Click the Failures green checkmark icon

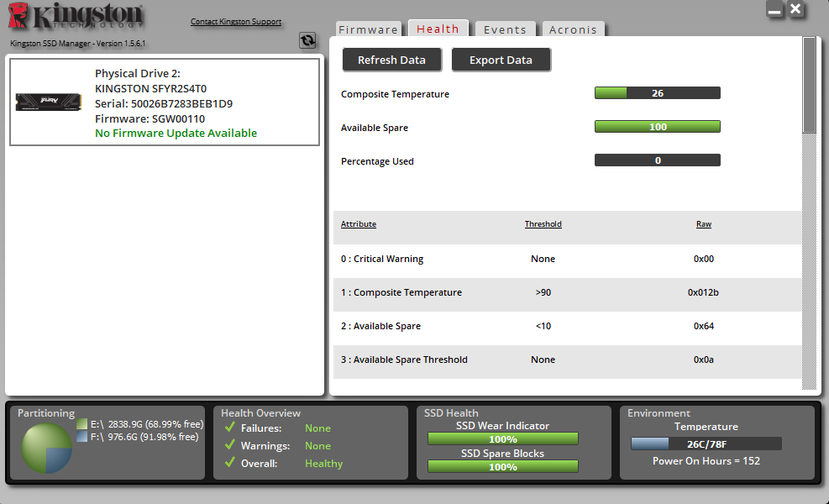click(x=229, y=428)
